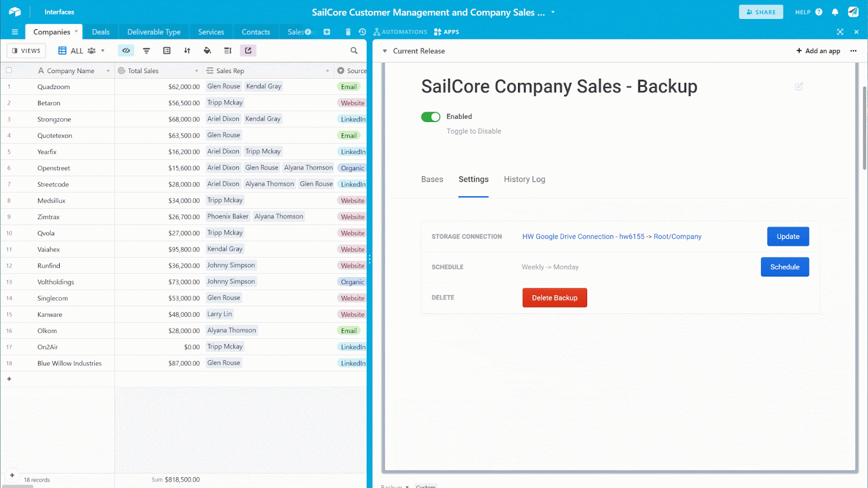Switch to the History Log tab
Screen dimensions: 868x488
pyautogui.click(x=524, y=179)
